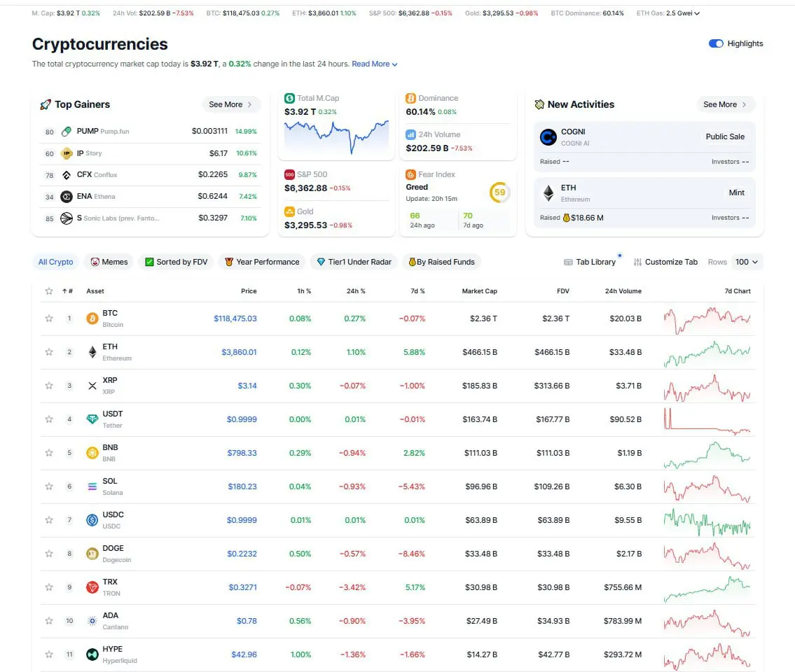Click the New Activities stamp icon
Image resolution: width=795 pixels, height=672 pixels.
[x=539, y=104]
